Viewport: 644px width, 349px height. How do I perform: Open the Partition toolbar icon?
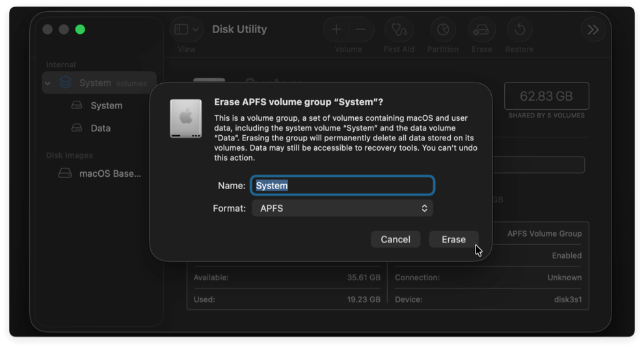point(443,29)
